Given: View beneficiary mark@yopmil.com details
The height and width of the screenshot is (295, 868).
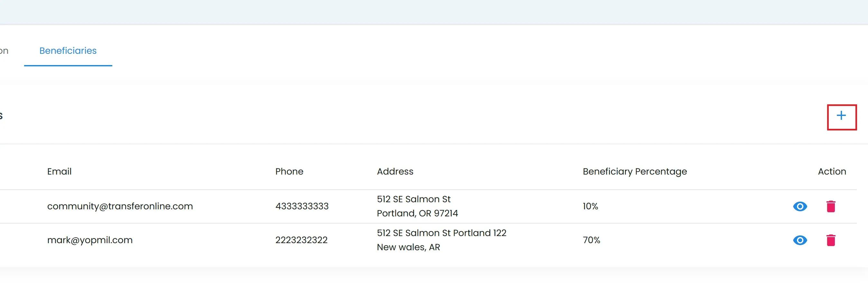Looking at the screenshot, I should pos(799,240).
